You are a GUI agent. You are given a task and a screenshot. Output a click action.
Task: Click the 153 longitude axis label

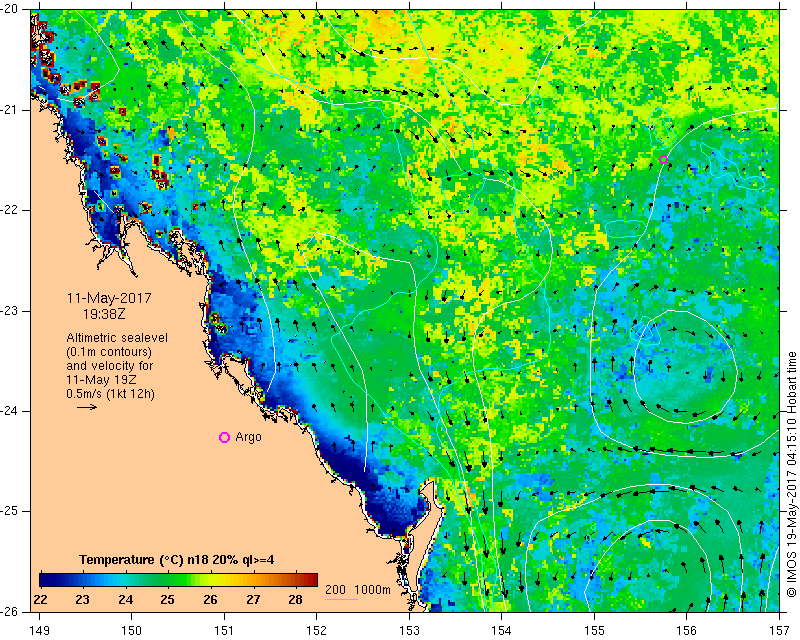tap(409, 631)
